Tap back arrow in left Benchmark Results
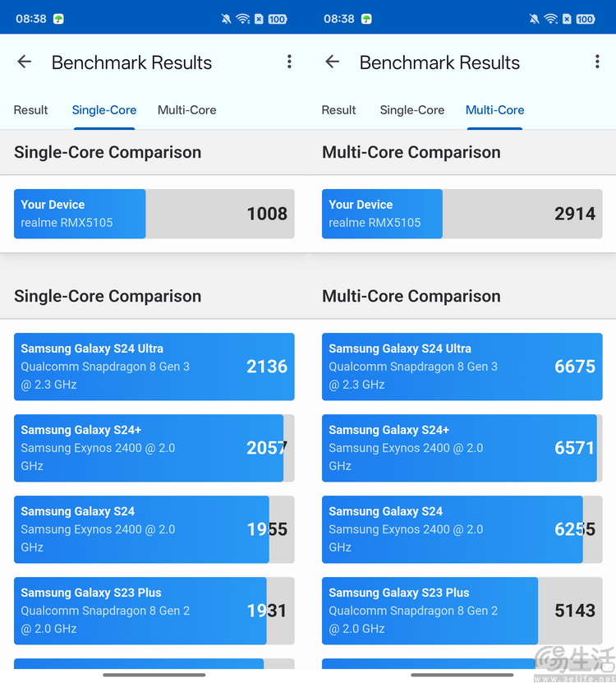This screenshot has height=683, width=616. pos(25,62)
